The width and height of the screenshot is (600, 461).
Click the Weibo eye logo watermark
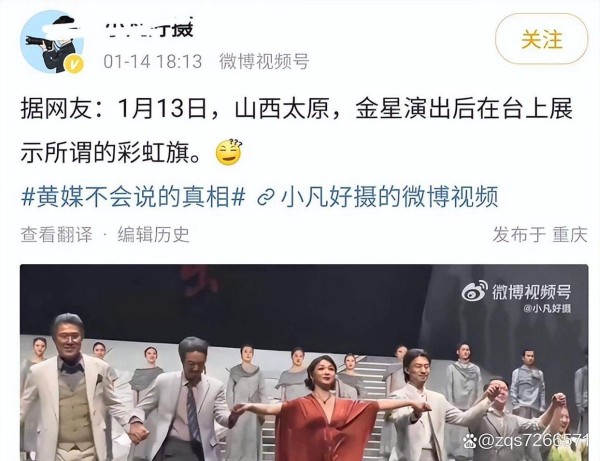474,292
